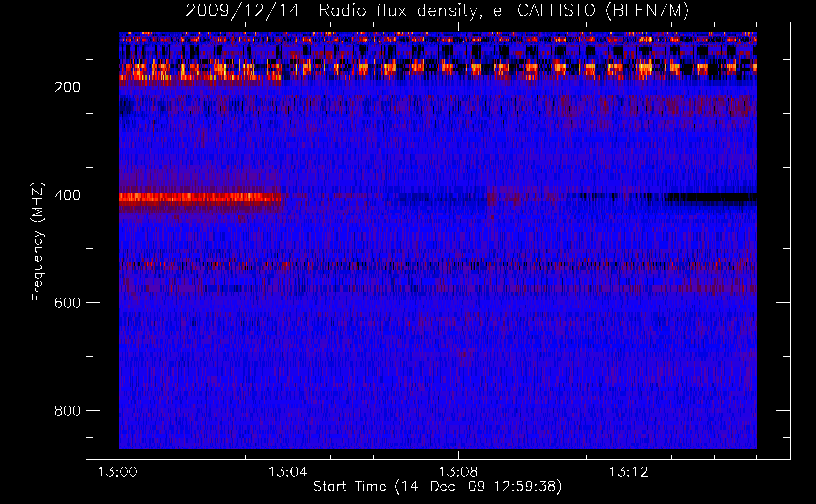Image resolution: width=816 pixels, height=504 pixels.
Task: Click the 13:04 time tick label
Action: tap(288, 472)
